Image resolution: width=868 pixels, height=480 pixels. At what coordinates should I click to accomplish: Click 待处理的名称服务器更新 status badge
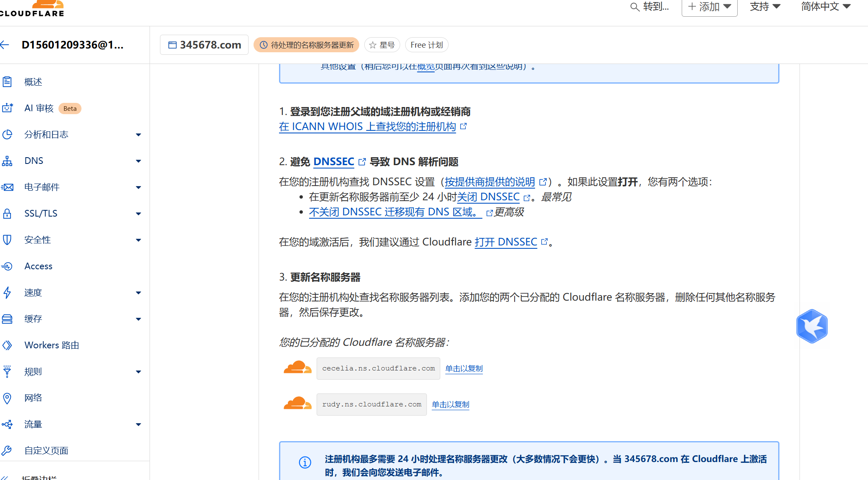coord(307,45)
